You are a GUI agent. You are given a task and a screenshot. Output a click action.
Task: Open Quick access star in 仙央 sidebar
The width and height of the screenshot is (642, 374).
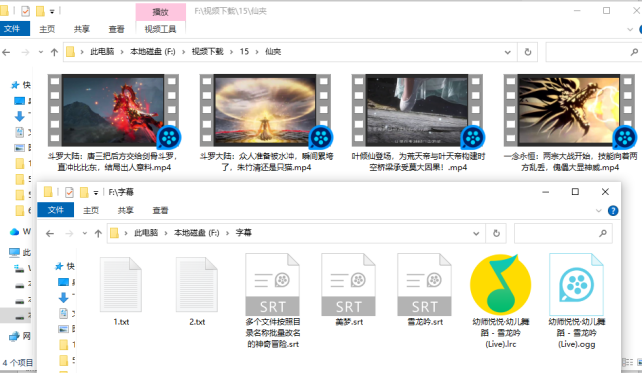pyautogui.click(x=15, y=85)
